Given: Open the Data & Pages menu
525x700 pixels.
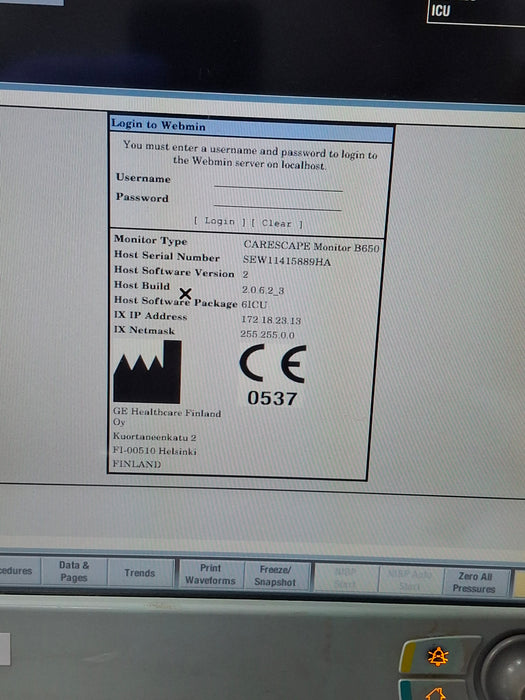Looking at the screenshot, I should 74,571.
